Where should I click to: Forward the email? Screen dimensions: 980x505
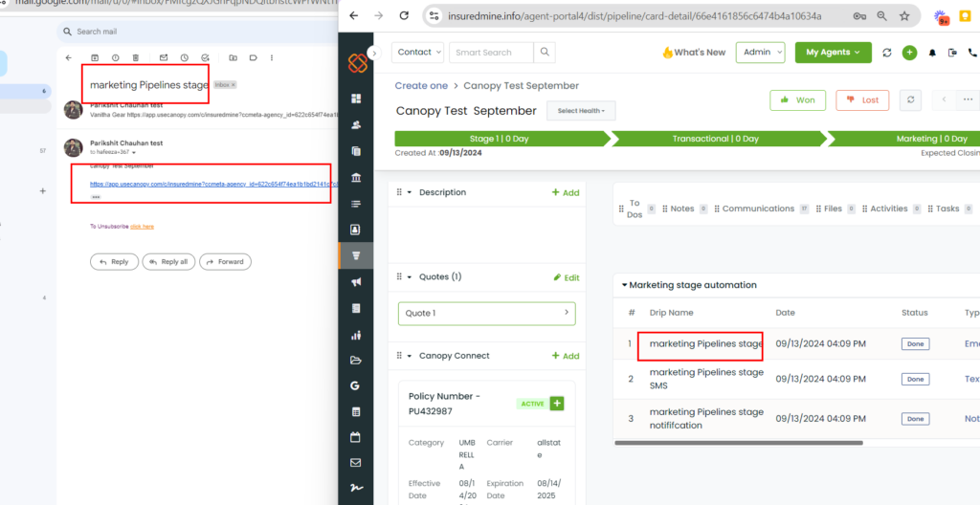click(x=225, y=262)
